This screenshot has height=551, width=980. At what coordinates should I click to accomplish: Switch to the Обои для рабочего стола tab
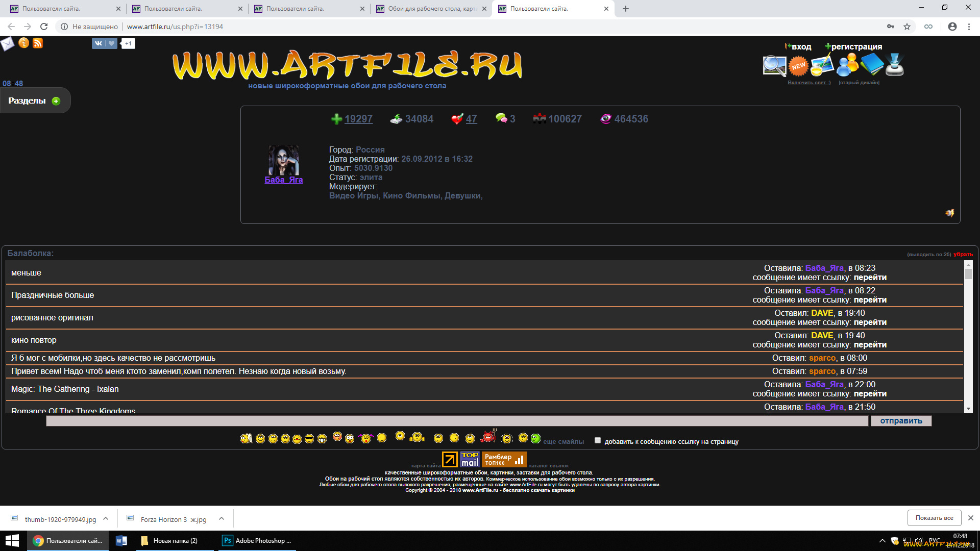click(431, 9)
